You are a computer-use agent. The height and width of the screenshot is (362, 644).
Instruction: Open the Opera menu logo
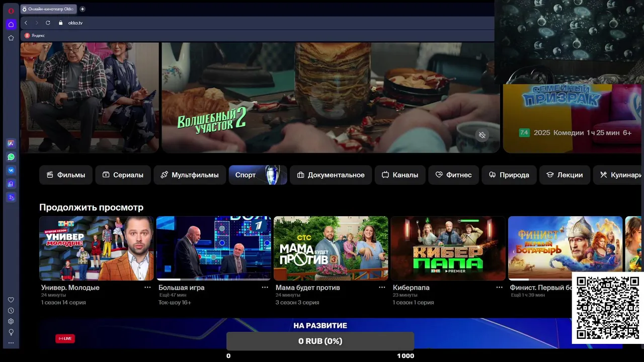point(11,11)
